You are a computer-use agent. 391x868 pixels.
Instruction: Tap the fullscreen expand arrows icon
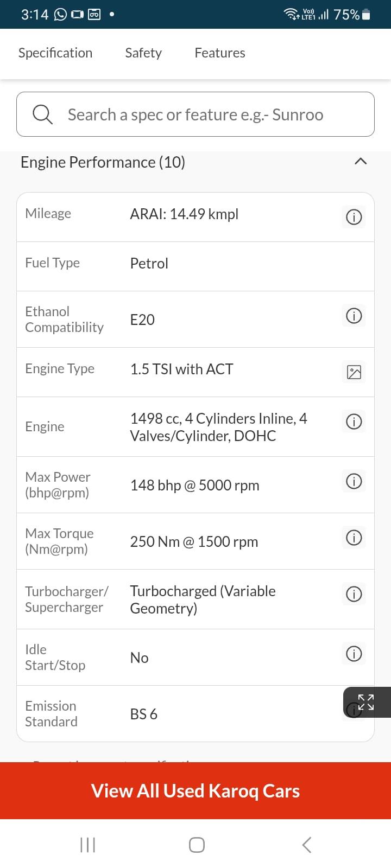367,702
